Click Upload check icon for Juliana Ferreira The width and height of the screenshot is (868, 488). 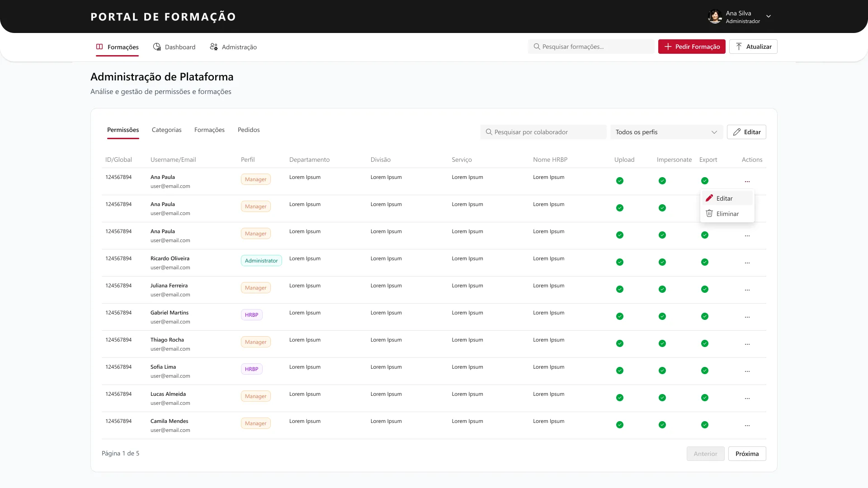point(620,289)
